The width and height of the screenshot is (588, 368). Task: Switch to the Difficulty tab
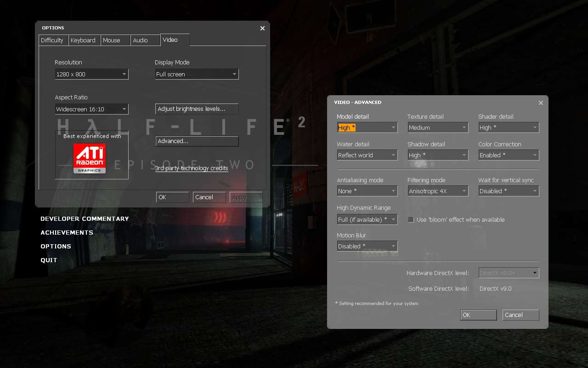point(53,40)
